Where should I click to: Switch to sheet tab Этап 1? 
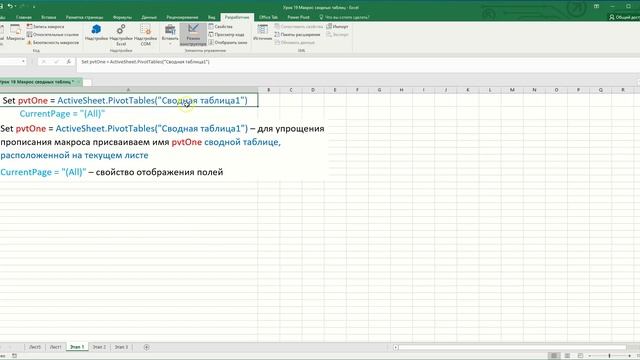tap(77, 347)
